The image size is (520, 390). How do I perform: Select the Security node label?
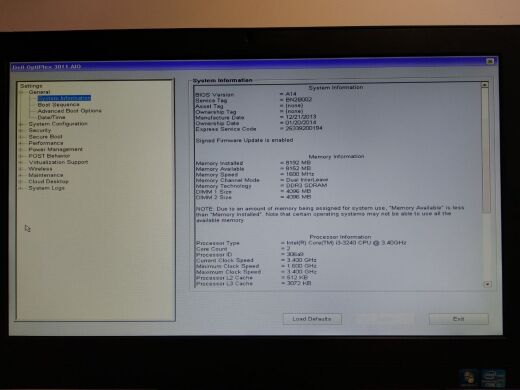(x=40, y=130)
